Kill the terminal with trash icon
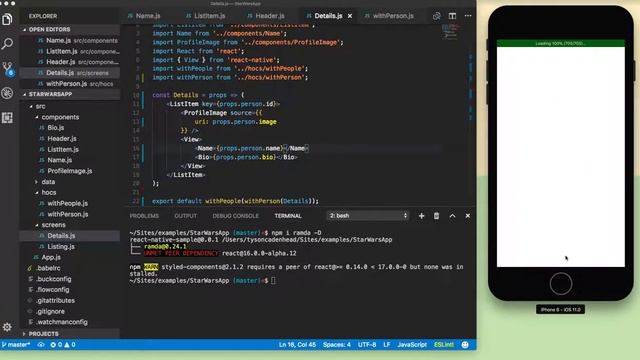 [x=436, y=216]
